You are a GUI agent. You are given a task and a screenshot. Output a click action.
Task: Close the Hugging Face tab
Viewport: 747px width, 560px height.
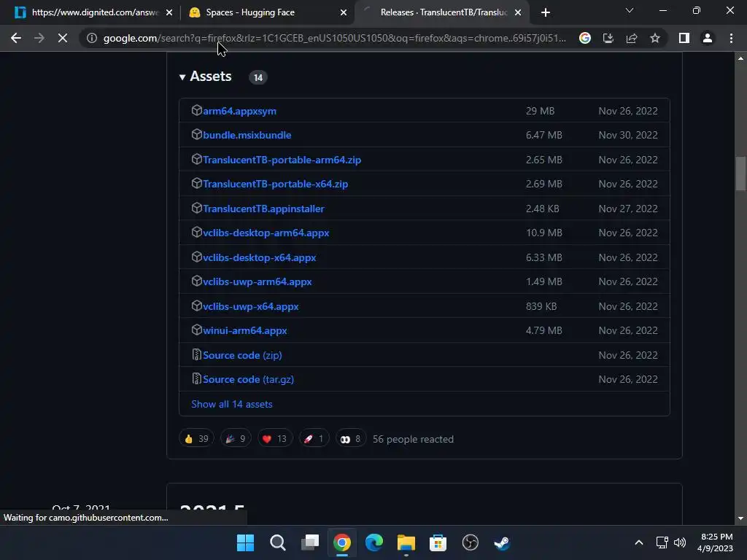coord(344,12)
